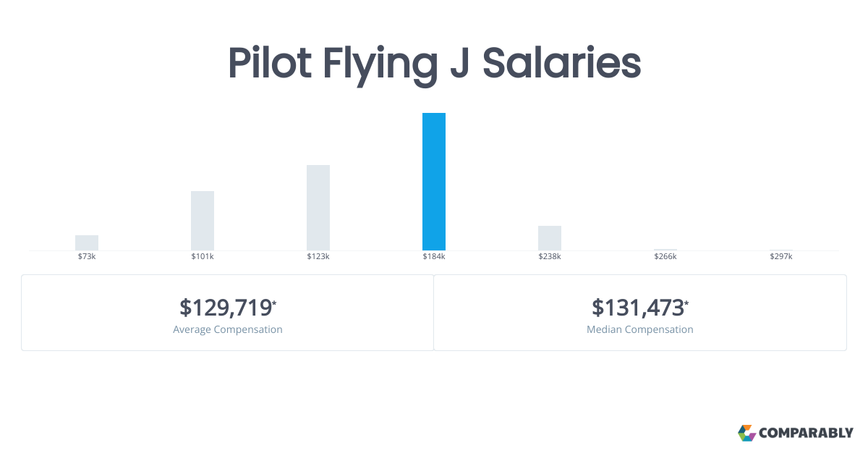The height and width of the screenshot is (456, 868).
Task: Click the $129,719 average figure
Action: [x=225, y=308]
